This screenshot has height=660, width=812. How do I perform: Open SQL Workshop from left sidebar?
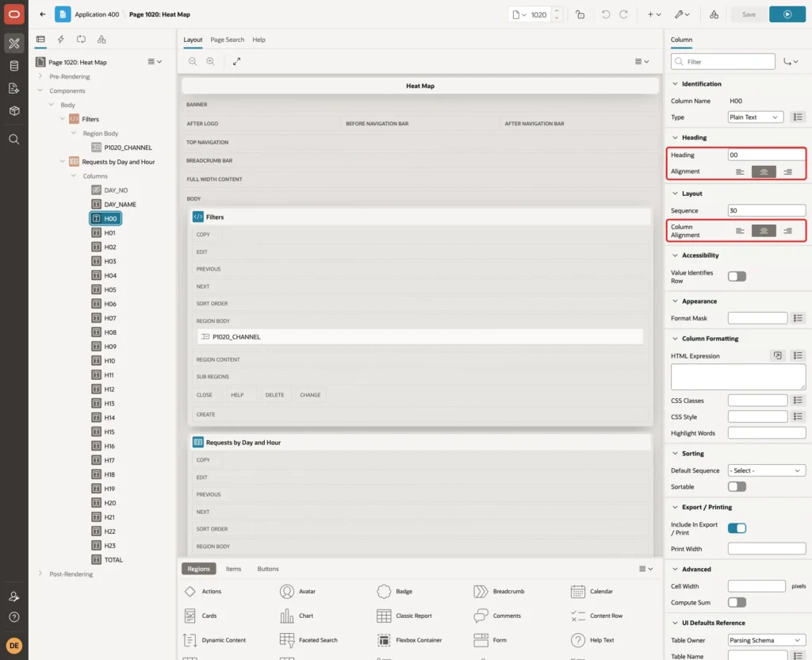(x=14, y=66)
